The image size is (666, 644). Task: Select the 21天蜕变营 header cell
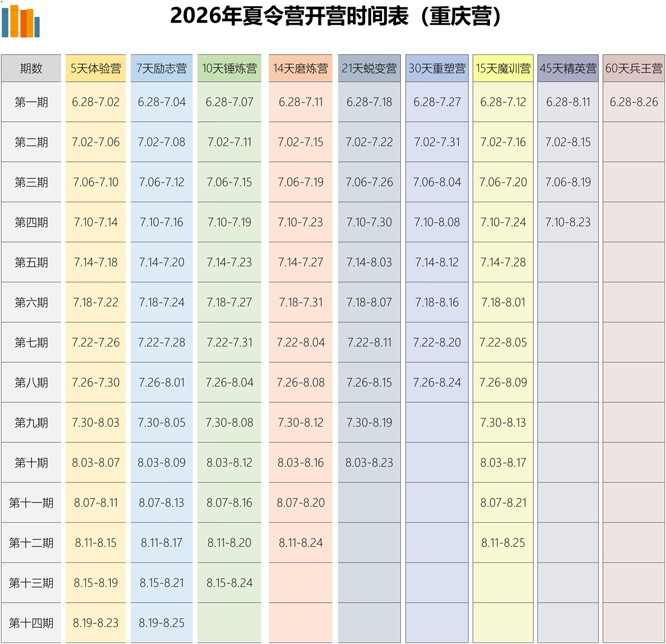click(x=369, y=68)
